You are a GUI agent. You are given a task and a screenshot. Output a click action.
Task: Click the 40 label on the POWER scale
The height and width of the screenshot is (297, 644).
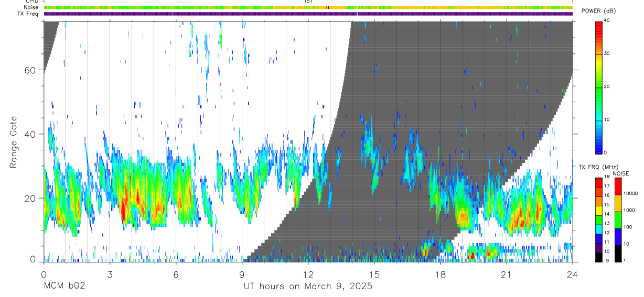(x=607, y=20)
